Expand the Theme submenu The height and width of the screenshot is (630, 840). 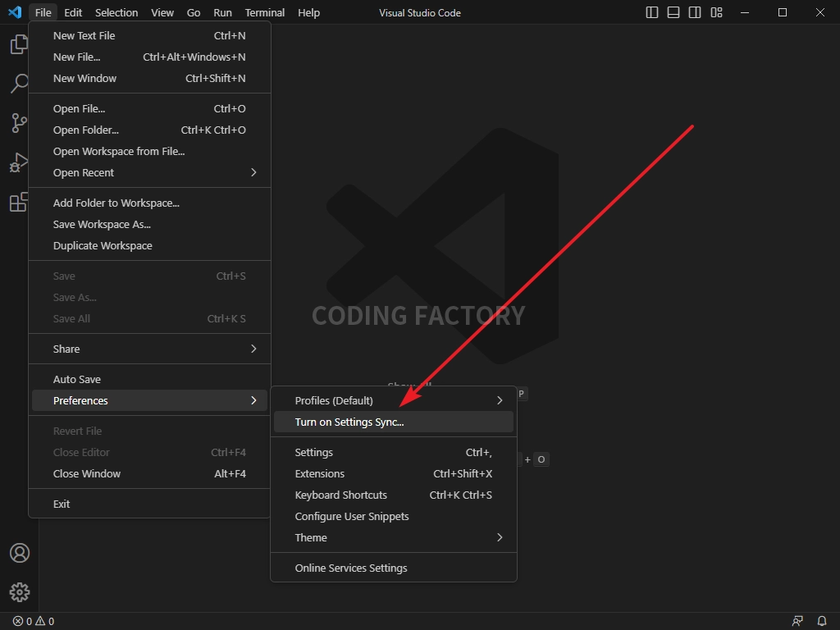tap(394, 538)
